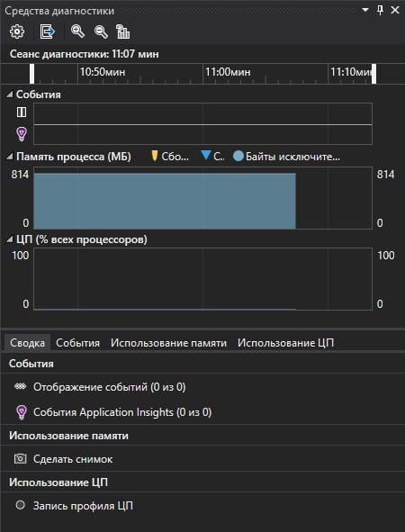The height and width of the screenshot is (532, 405).
Task: Click the camera snapshot icon
Action: [21, 459]
